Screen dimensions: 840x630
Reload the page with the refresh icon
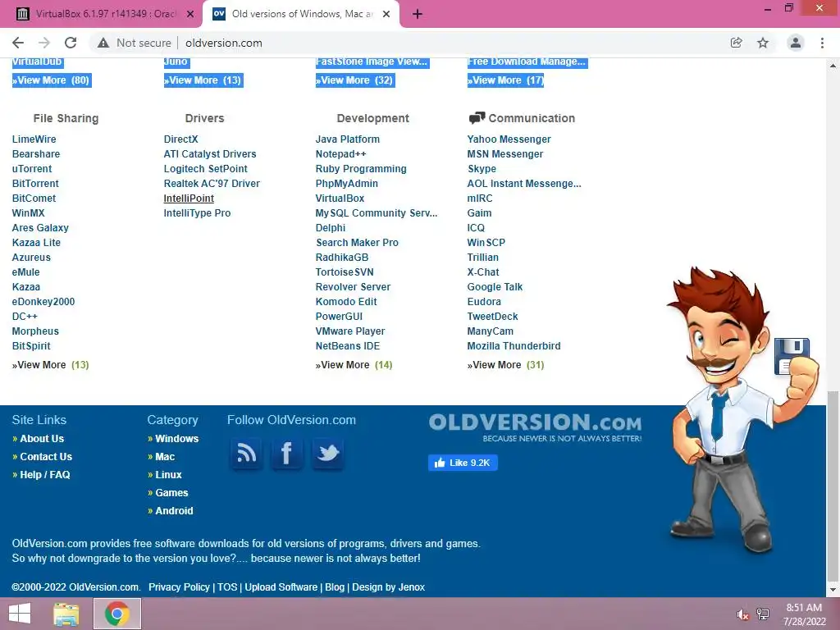[71, 43]
